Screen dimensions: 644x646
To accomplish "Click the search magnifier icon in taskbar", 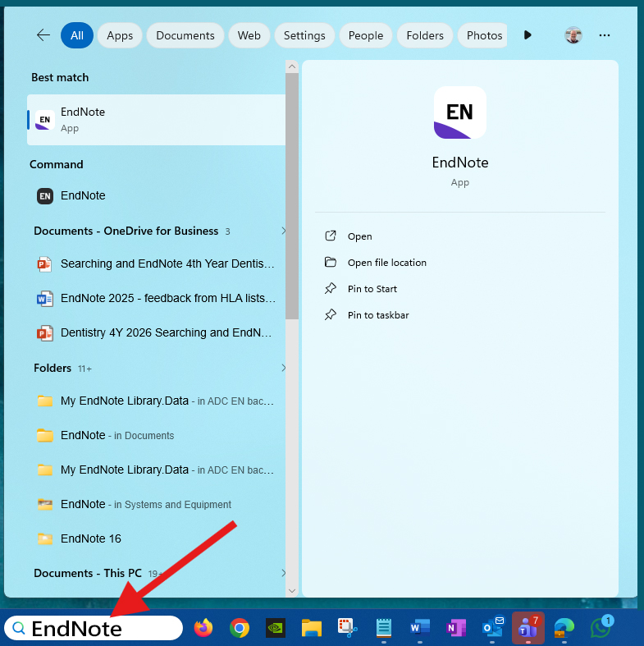I will 19,628.
